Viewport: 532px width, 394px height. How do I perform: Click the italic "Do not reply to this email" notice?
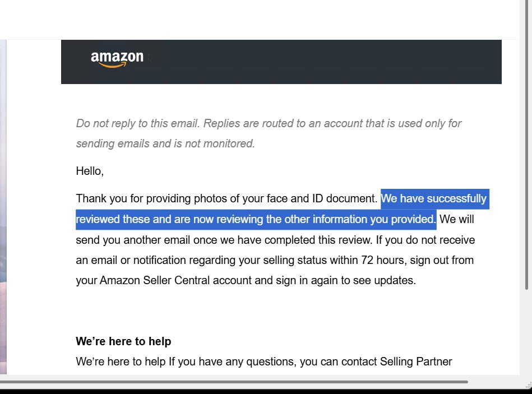pyautogui.click(x=137, y=123)
